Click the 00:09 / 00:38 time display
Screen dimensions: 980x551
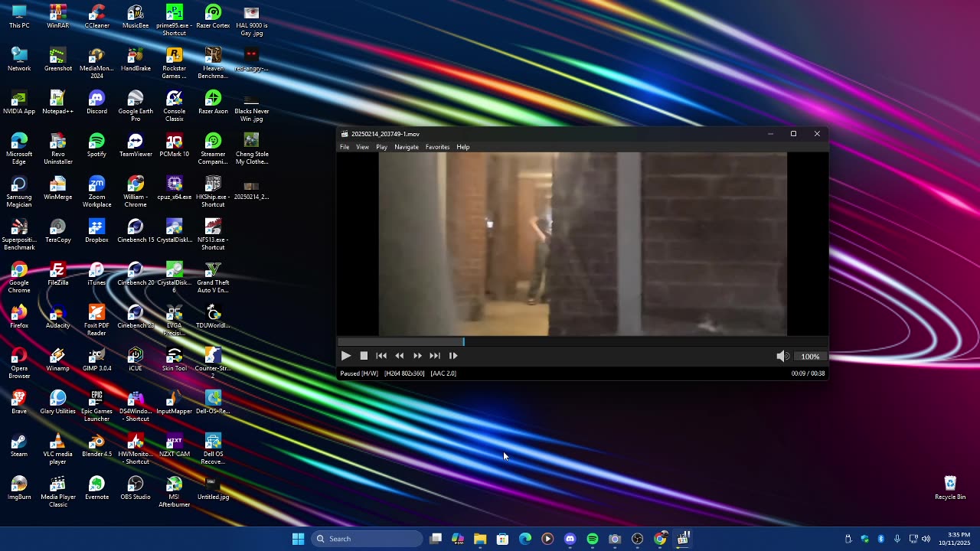coord(808,373)
